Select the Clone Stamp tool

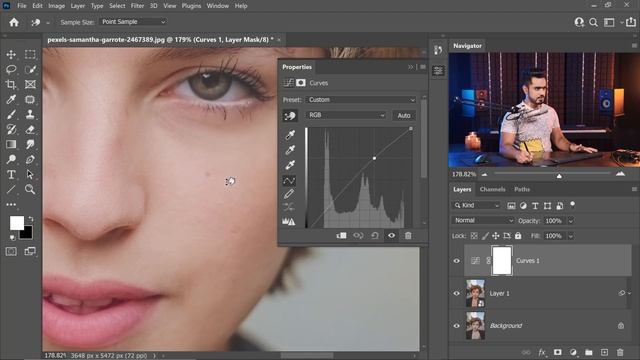pyautogui.click(x=30, y=115)
